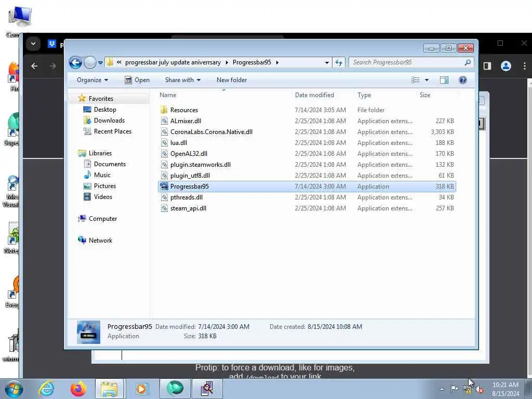
Task: Open the view options dropdown arrow
Action: click(427, 80)
